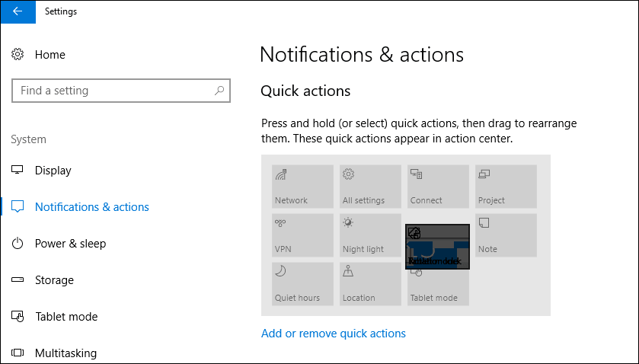The width and height of the screenshot is (639, 364).
Task: Click the Quick actions heading
Action: click(305, 91)
